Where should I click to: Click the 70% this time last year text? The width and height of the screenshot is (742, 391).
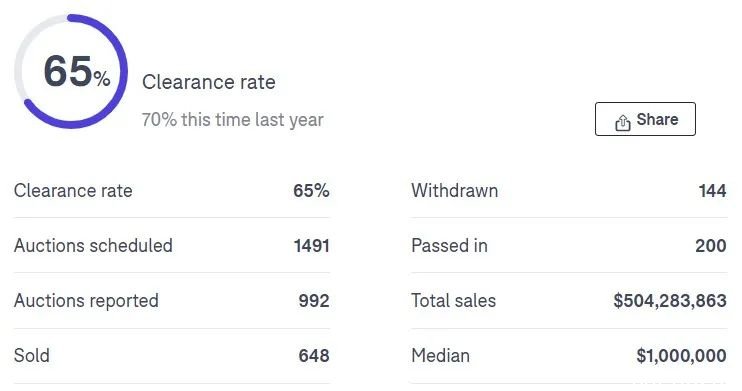click(232, 120)
